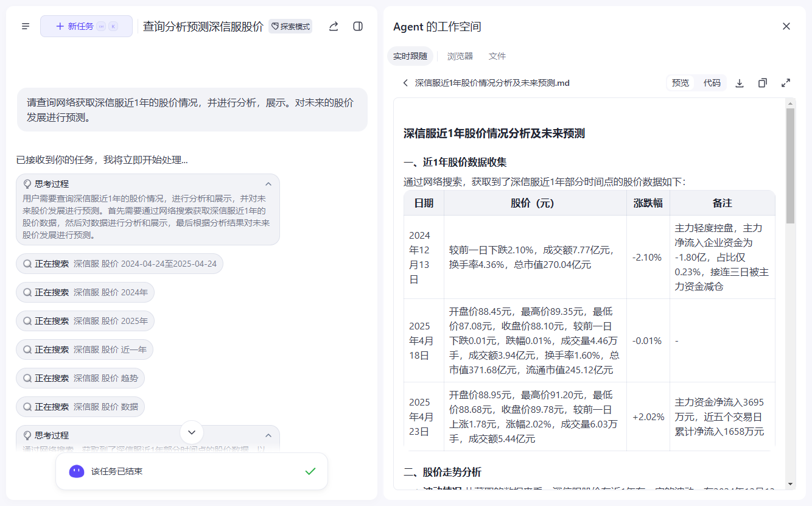Screen dimensions: 812x506
Task: Click the 涨跌幅 table column header
Action: (648, 203)
